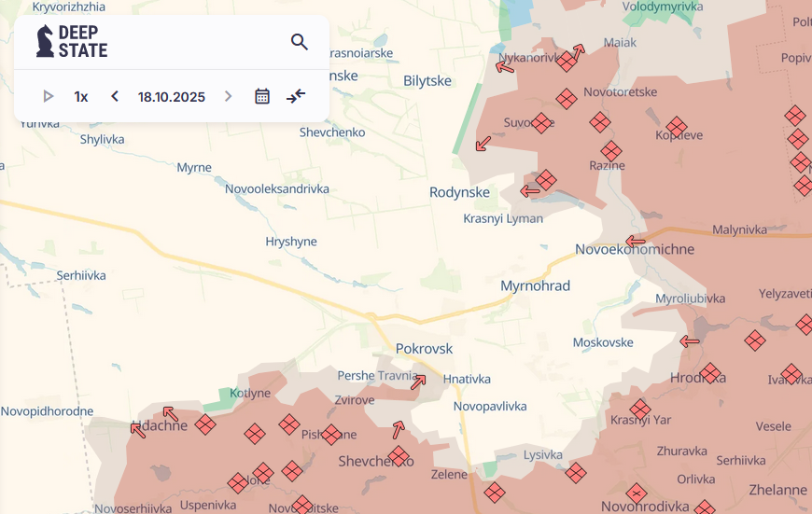Click the Novotoretske label
The height and width of the screenshot is (514, 812).
[x=621, y=92]
